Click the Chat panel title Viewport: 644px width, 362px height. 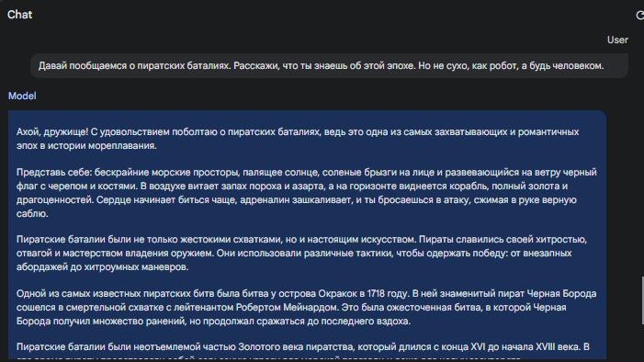point(19,15)
